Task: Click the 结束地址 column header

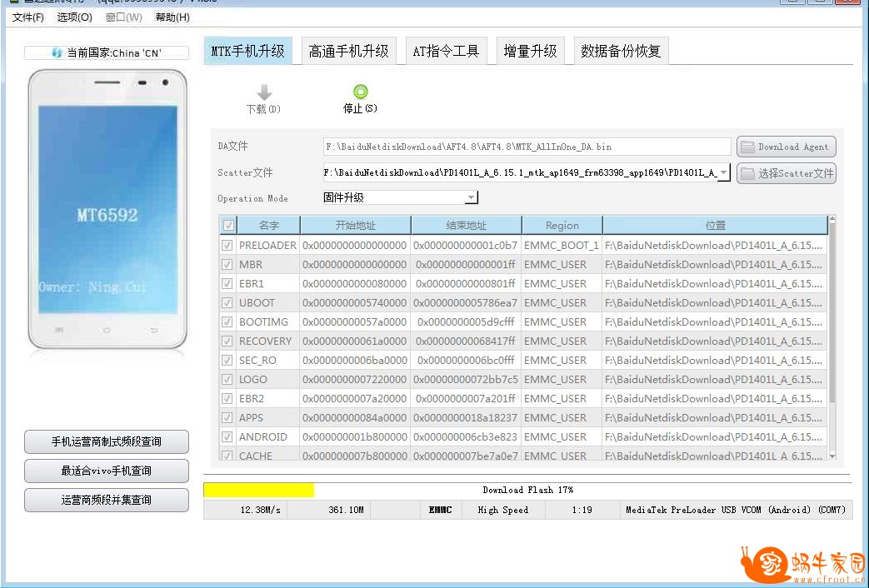Action: [x=466, y=226]
